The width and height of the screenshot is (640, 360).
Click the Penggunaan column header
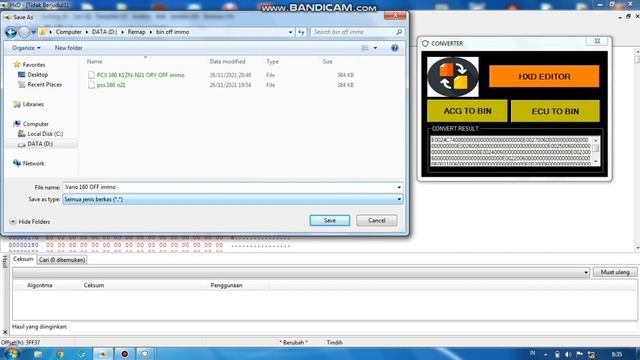(x=227, y=285)
